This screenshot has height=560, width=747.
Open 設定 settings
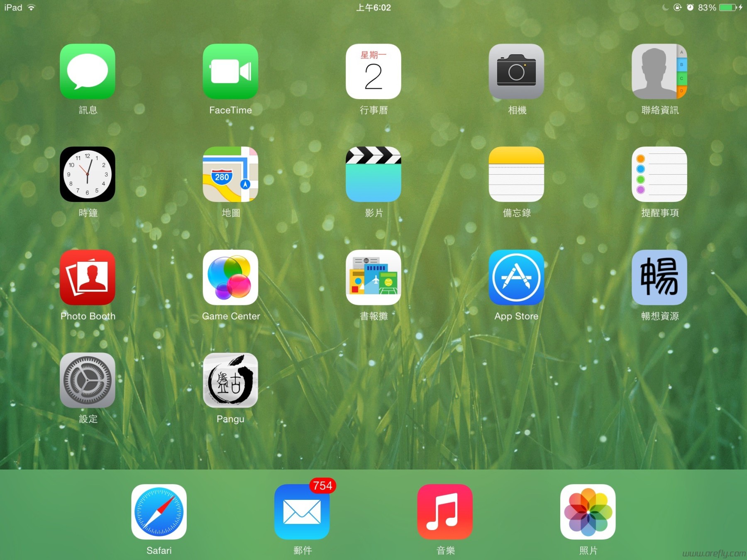point(88,380)
